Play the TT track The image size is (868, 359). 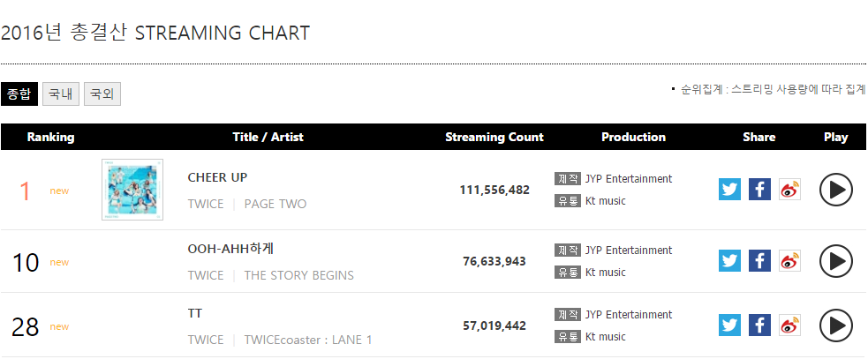point(836,325)
